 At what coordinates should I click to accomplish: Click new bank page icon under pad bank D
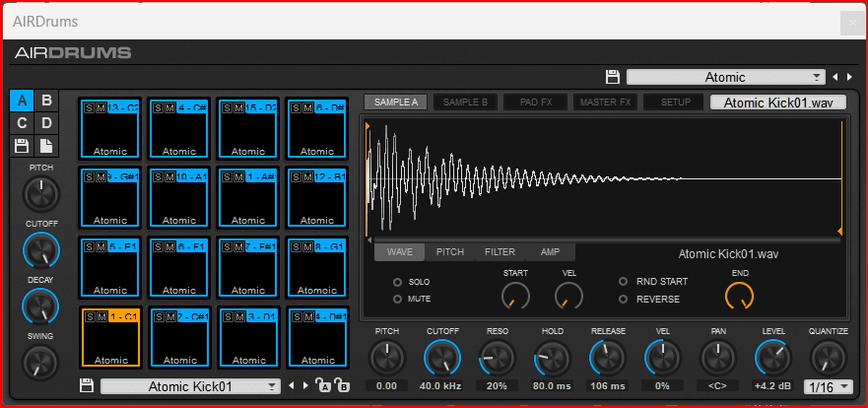(46, 146)
